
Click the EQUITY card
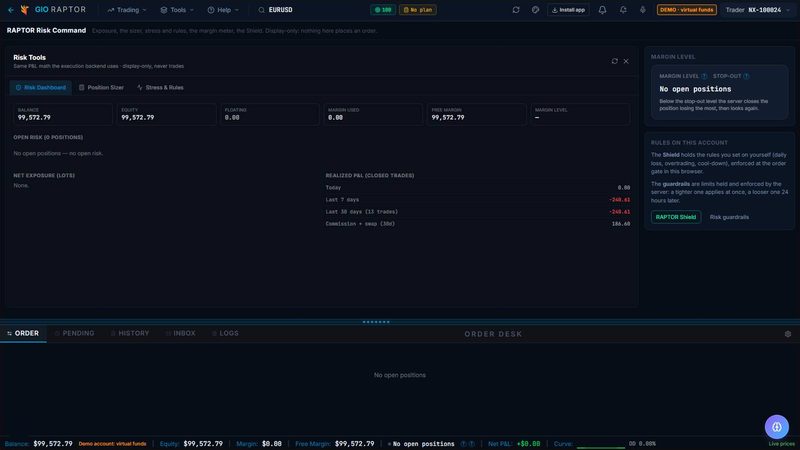166,114
